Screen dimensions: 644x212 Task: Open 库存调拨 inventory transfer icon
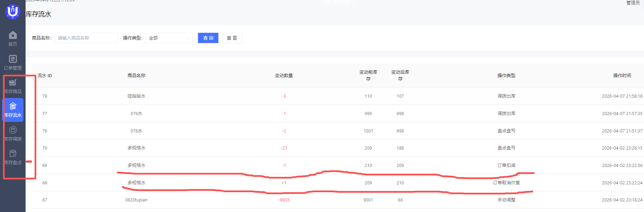tap(13, 130)
